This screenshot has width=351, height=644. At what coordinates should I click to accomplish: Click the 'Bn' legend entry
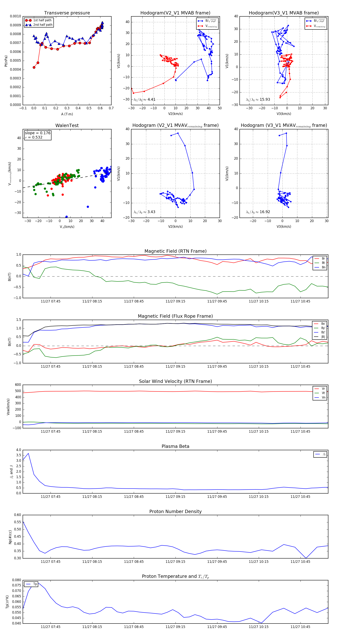(x=320, y=267)
